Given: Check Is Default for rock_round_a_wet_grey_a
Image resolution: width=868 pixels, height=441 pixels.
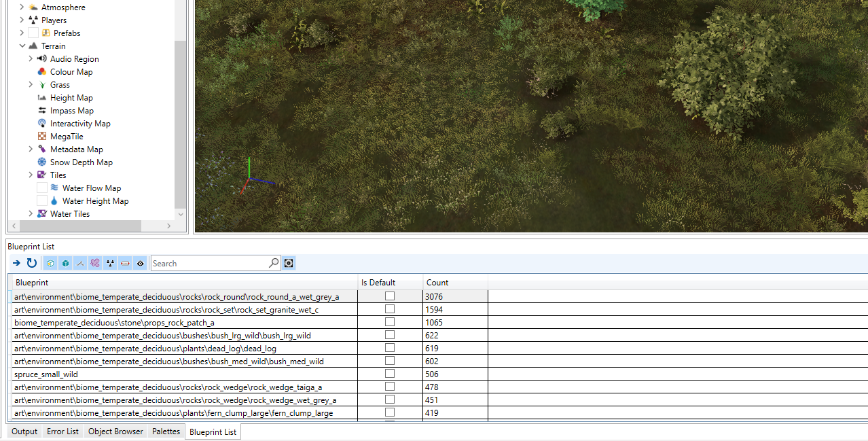Looking at the screenshot, I should (390, 296).
